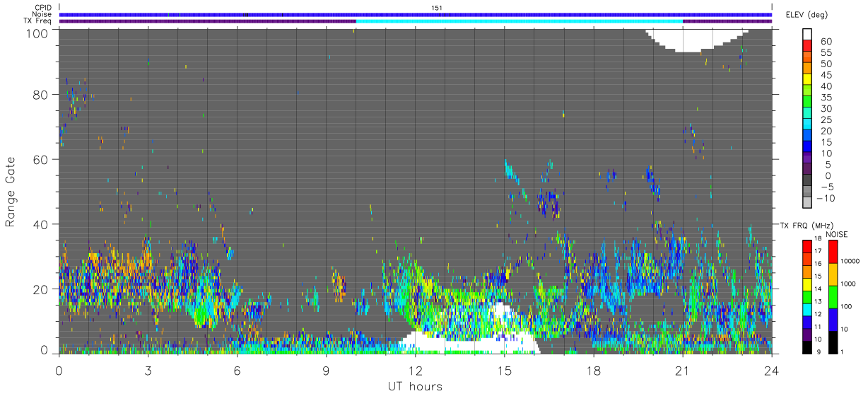
Task: Click the CPID value '151' above the plot
Action: click(437, 7)
